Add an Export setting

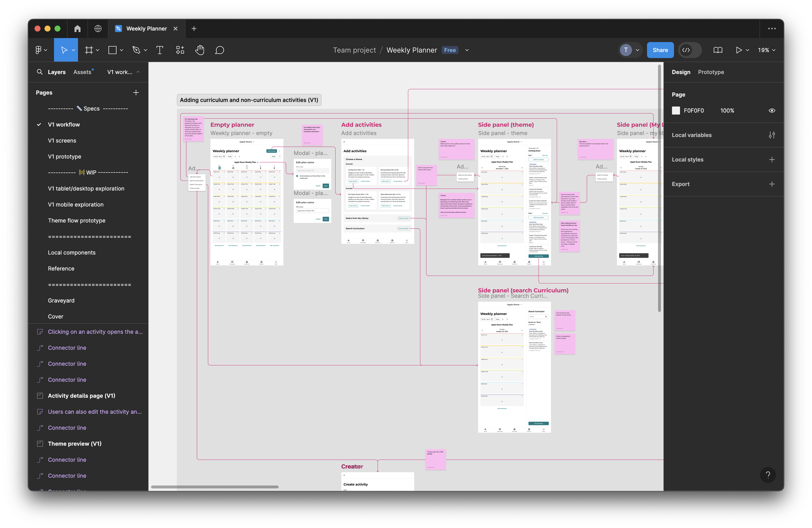pyautogui.click(x=772, y=184)
